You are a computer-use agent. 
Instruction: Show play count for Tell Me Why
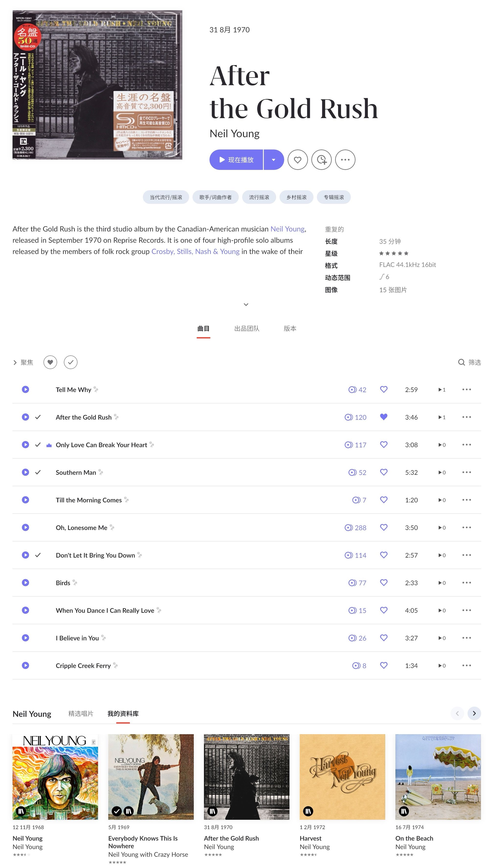442,390
